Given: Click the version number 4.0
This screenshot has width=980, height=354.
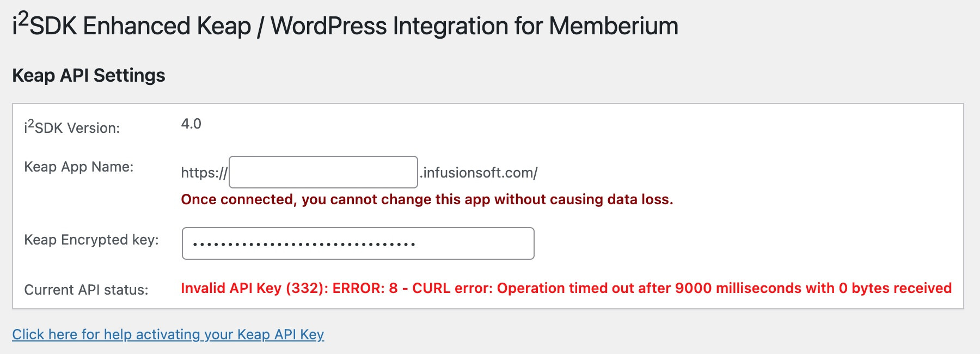Looking at the screenshot, I should click(x=191, y=124).
